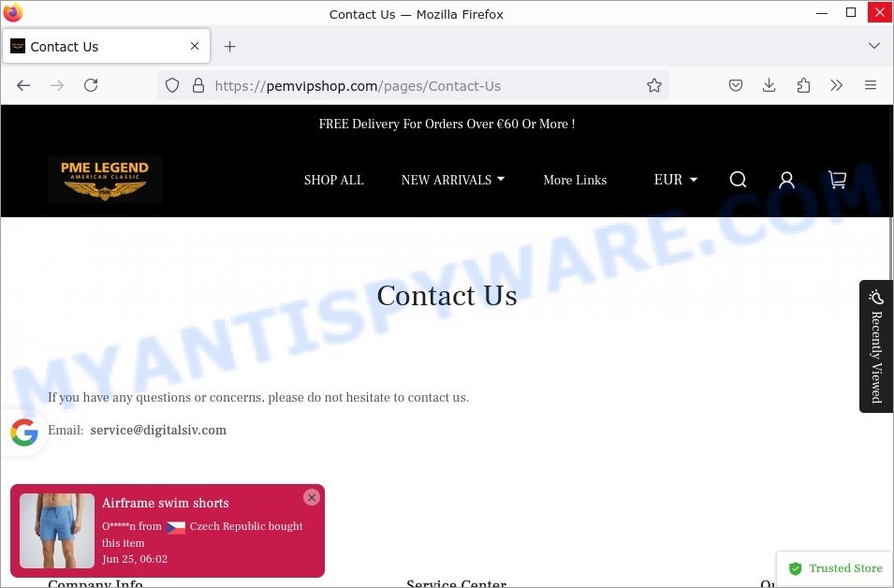Viewport: 894px width, 588px height.
Task: Expand the NEW ARRIVALS menu
Action: (453, 180)
